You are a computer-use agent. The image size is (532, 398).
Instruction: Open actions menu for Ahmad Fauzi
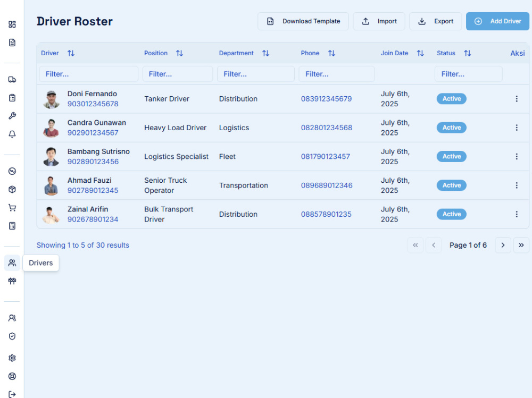pos(517,185)
